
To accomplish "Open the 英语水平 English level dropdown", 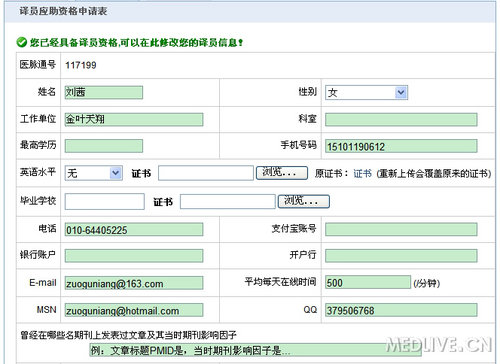I will pos(94,173).
